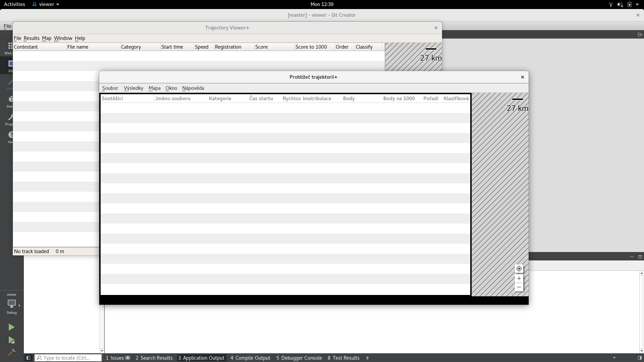Open GNOME Activities overview
Viewport: 644px width, 362px height.
click(x=14, y=4)
